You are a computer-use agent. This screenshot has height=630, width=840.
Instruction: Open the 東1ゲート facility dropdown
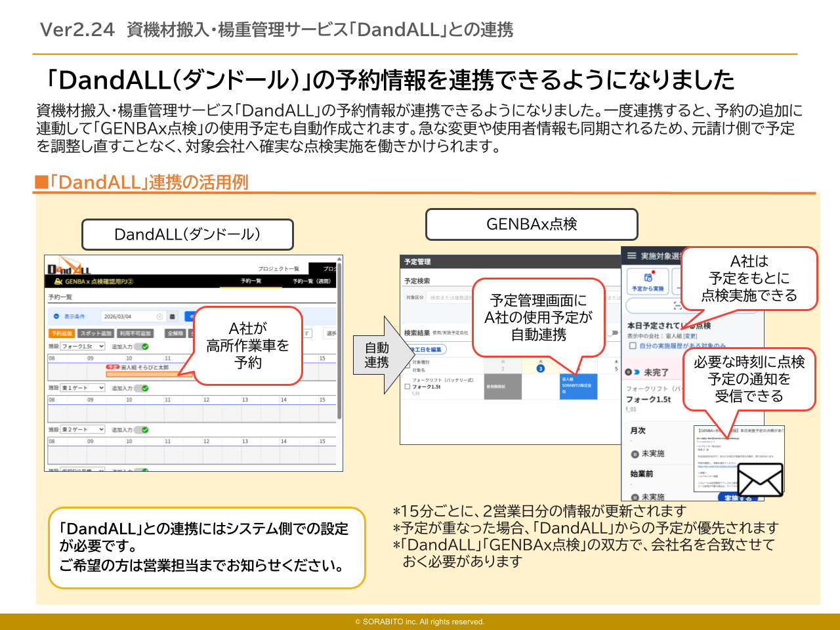click(x=83, y=388)
